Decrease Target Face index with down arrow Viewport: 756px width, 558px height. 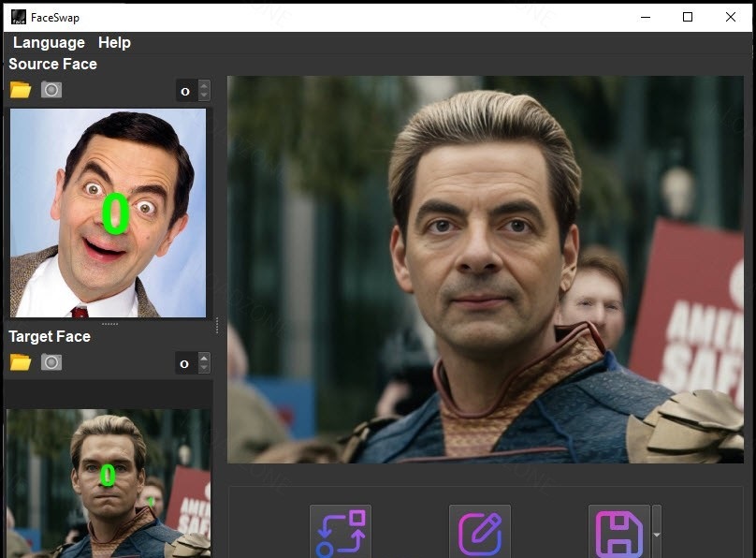205,368
